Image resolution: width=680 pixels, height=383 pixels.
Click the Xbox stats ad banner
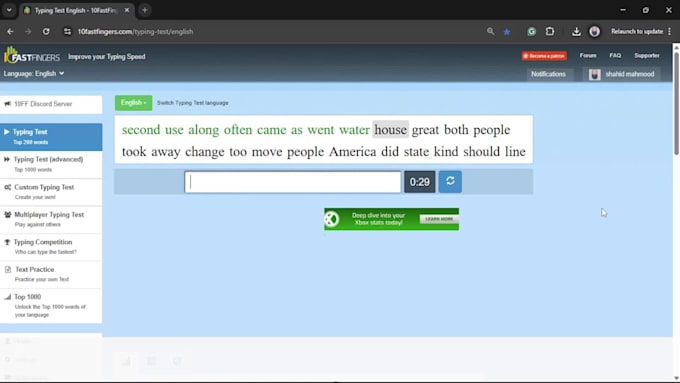point(391,219)
